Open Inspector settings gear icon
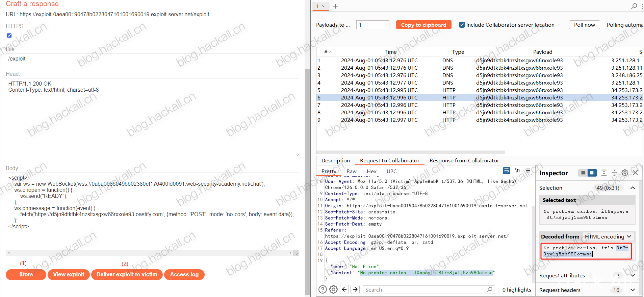 pos(625,173)
